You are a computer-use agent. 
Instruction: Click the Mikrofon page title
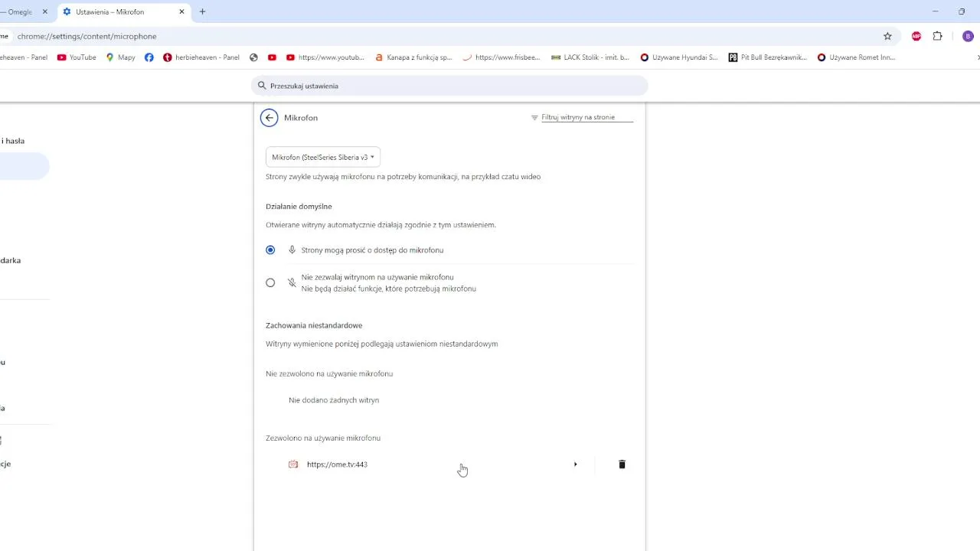point(301,118)
